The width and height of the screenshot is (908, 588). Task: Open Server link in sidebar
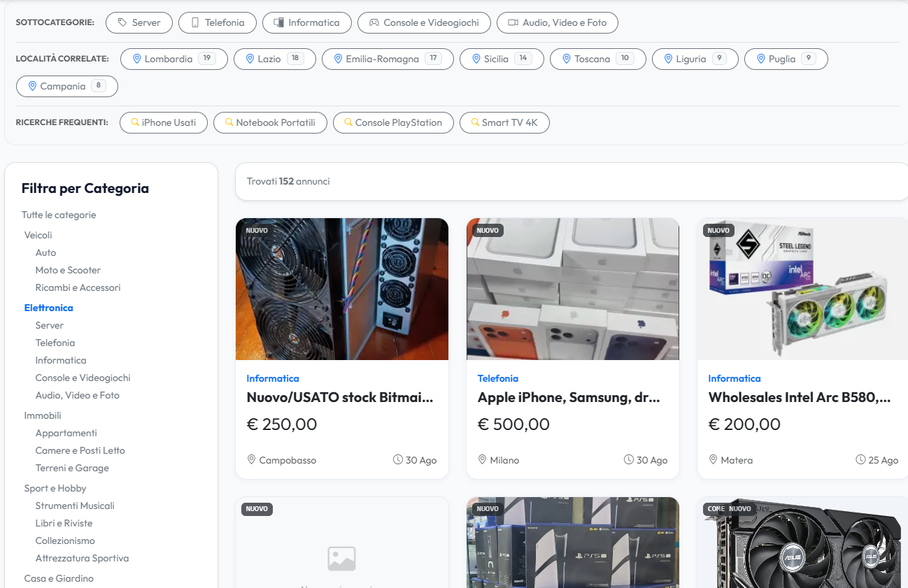point(50,325)
